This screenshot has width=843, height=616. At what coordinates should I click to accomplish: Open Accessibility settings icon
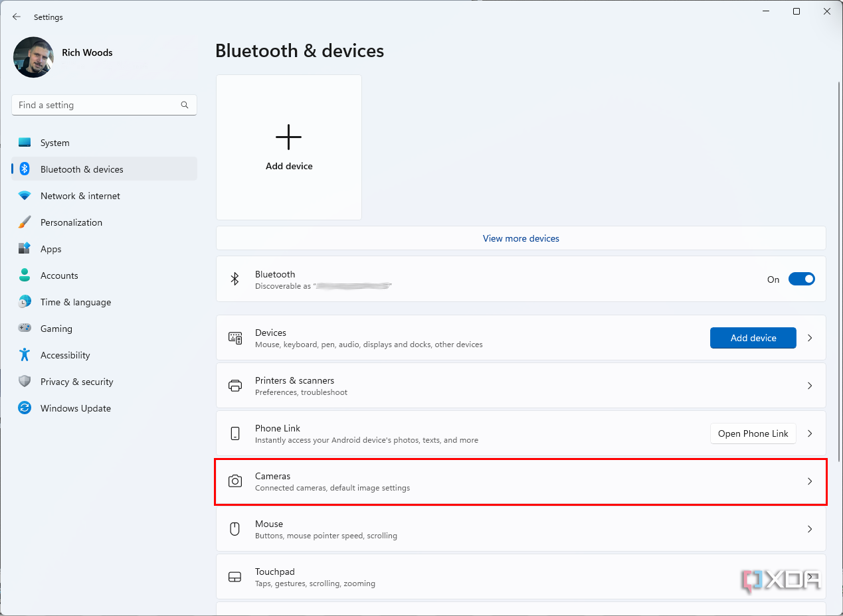(25, 354)
